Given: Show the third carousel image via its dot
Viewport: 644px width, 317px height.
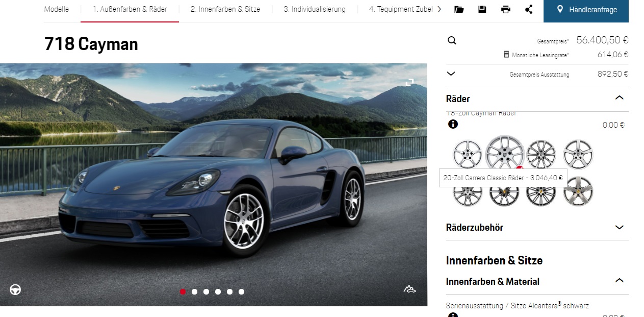Looking at the screenshot, I should [206, 291].
